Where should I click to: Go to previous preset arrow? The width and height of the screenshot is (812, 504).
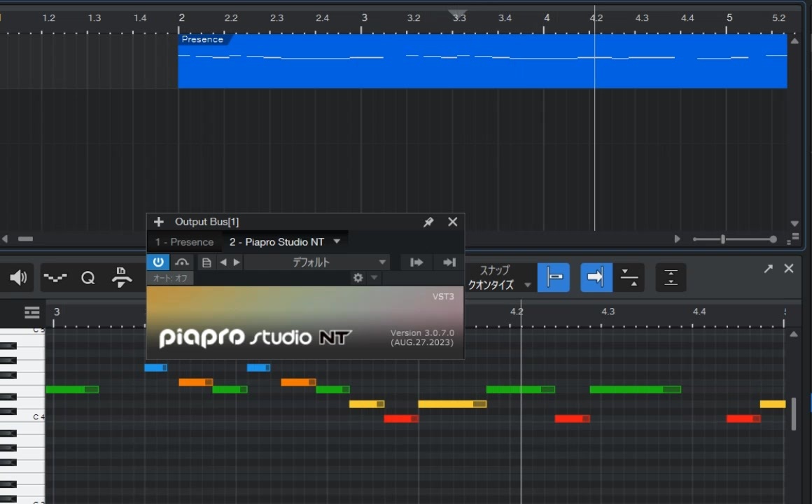[x=223, y=262]
